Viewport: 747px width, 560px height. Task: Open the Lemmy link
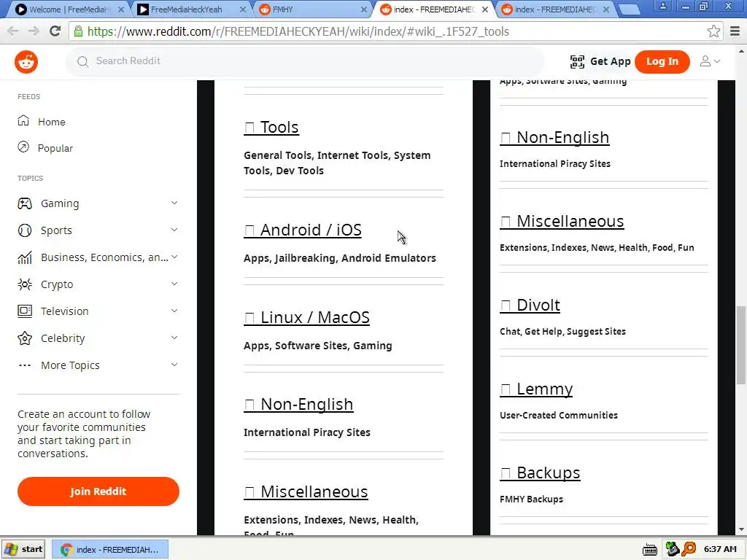[x=536, y=389]
